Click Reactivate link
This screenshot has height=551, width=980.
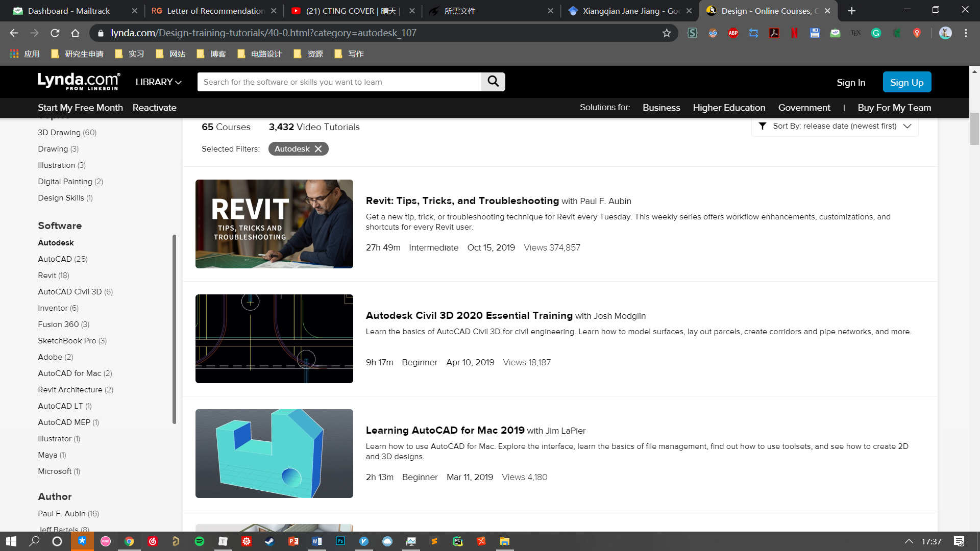click(154, 108)
